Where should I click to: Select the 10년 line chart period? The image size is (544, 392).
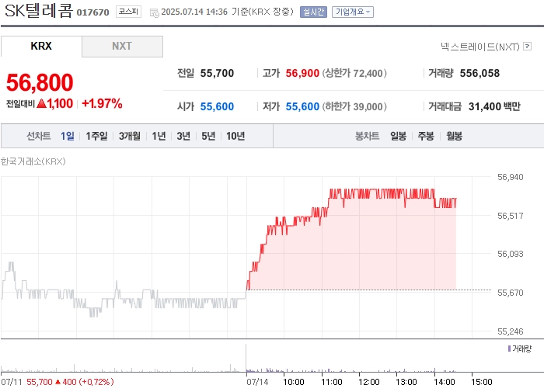(235, 136)
